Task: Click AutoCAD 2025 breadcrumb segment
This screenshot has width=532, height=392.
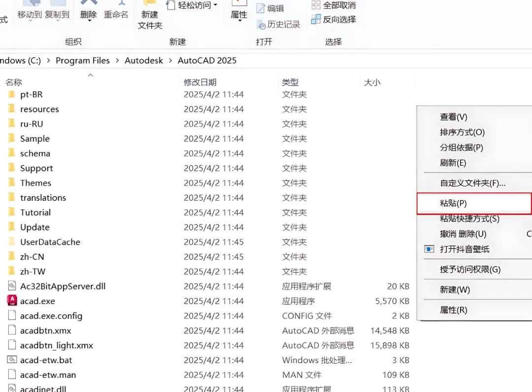Action: pos(207,61)
